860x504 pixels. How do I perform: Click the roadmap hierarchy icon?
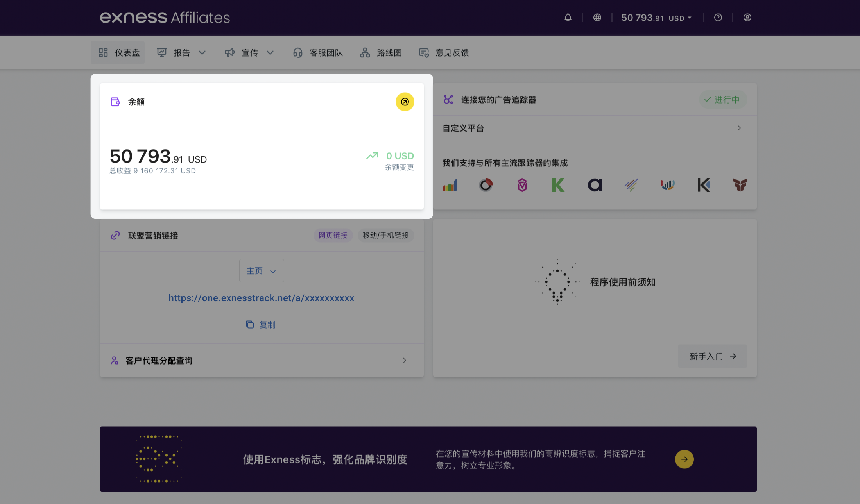coord(365,53)
